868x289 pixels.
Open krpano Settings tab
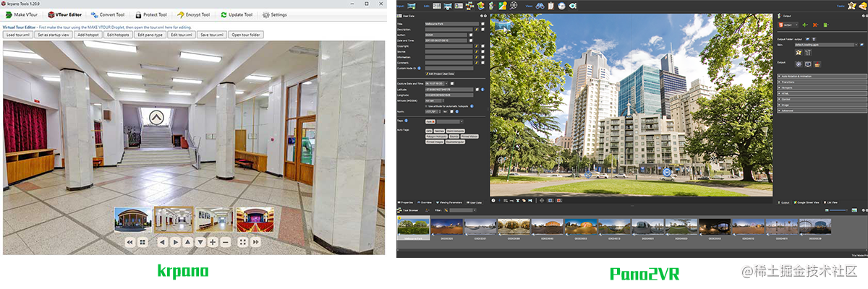click(274, 14)
